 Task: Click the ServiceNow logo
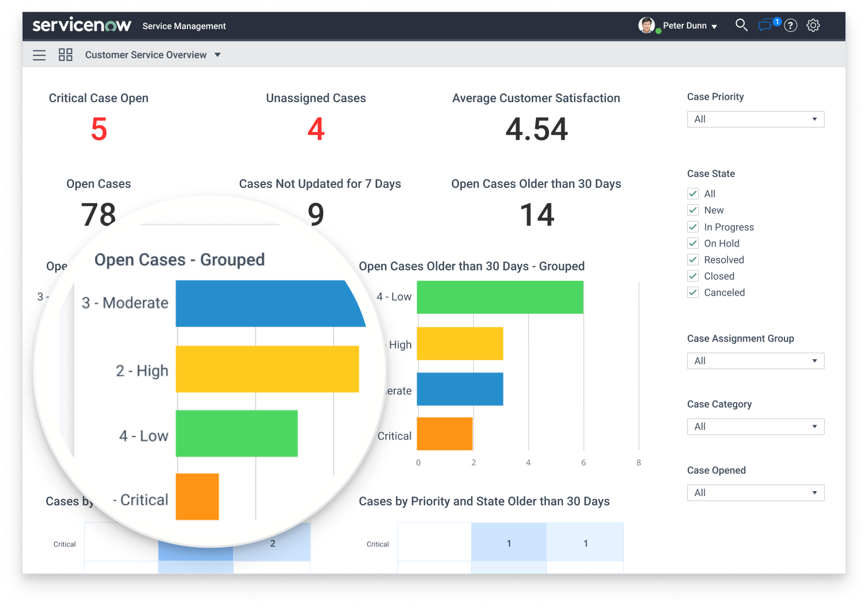[x=81, y=25]
